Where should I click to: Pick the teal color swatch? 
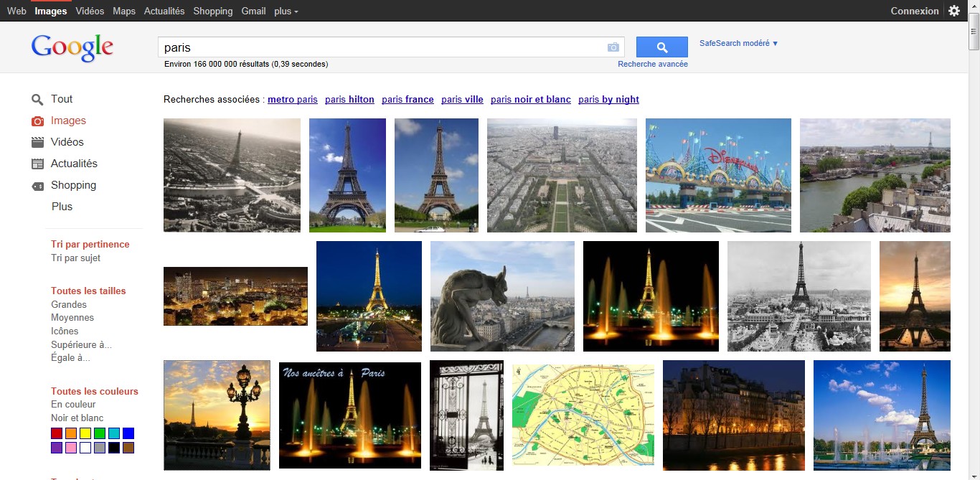point(114,433)
